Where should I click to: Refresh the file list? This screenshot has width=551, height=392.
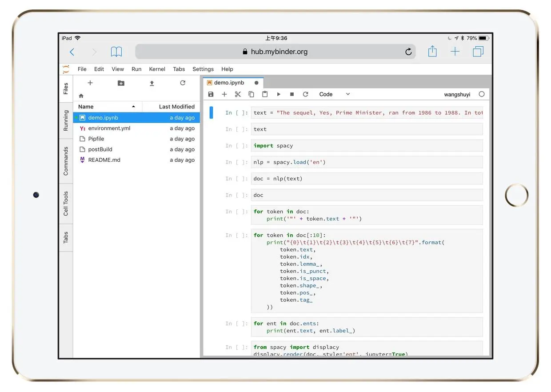click(x=183, y=83)
